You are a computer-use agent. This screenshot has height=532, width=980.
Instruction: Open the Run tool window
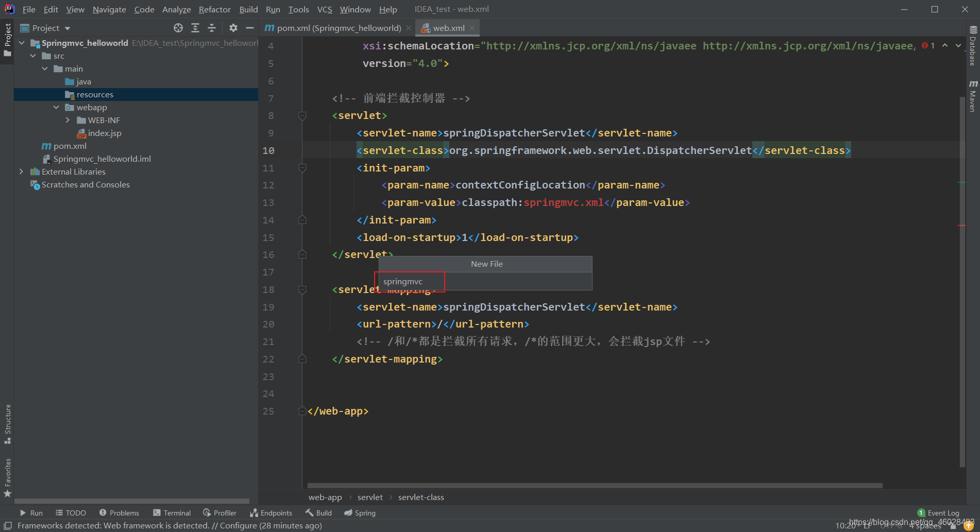[x=31, y=513]
